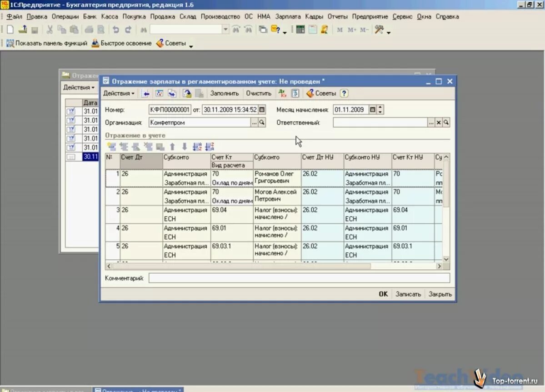Click the Записать button
This screenshot has width=545, height=392.
(408, 294)
